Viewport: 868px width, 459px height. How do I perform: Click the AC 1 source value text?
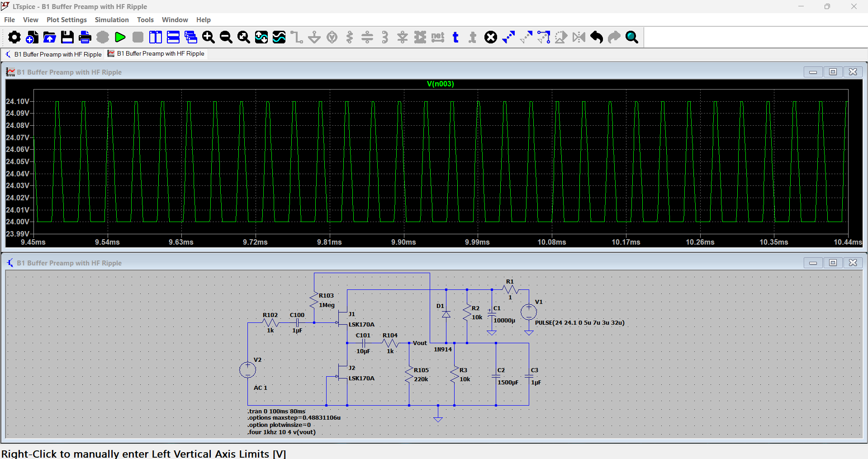[261, 388]
